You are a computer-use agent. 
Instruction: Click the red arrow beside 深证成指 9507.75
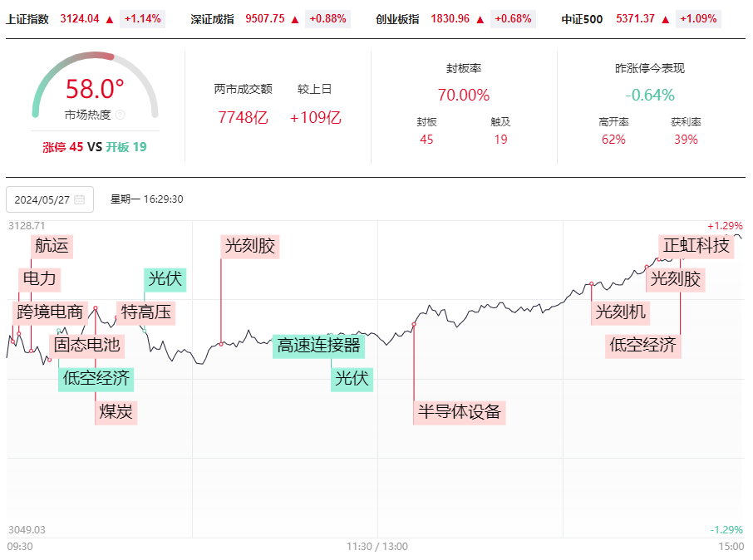pos(295,19)
